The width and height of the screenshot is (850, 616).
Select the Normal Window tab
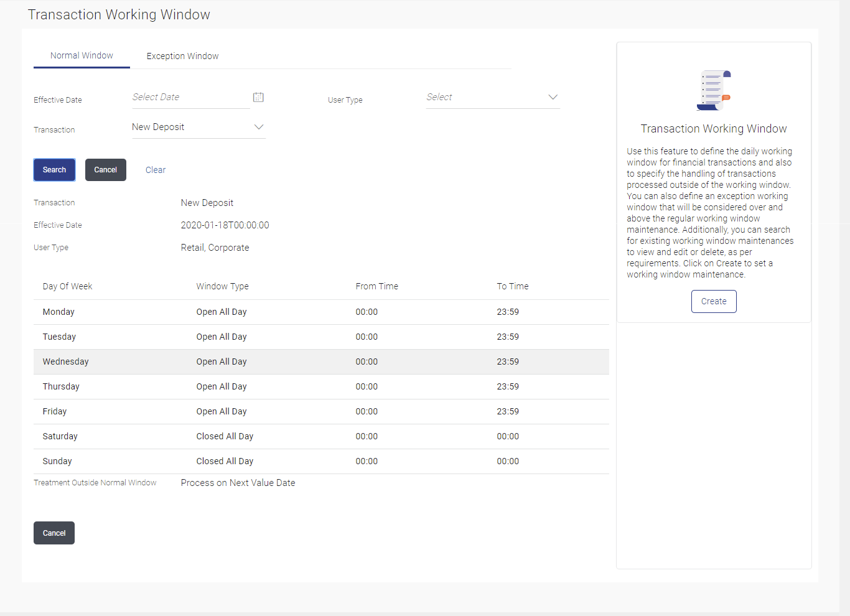(82, 55)
